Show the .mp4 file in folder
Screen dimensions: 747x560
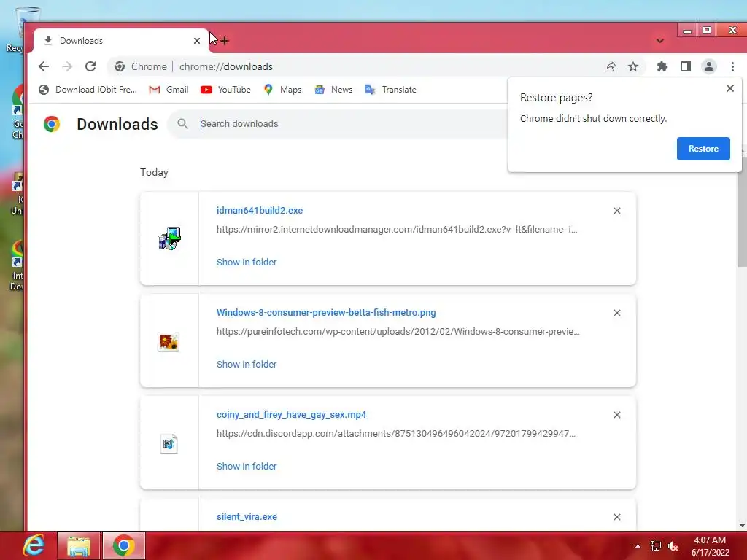[247, 467]
